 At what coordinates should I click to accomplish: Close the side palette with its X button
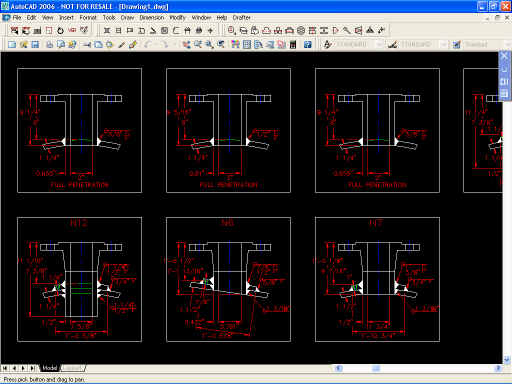pyautogui.click(x=504, y=56)
